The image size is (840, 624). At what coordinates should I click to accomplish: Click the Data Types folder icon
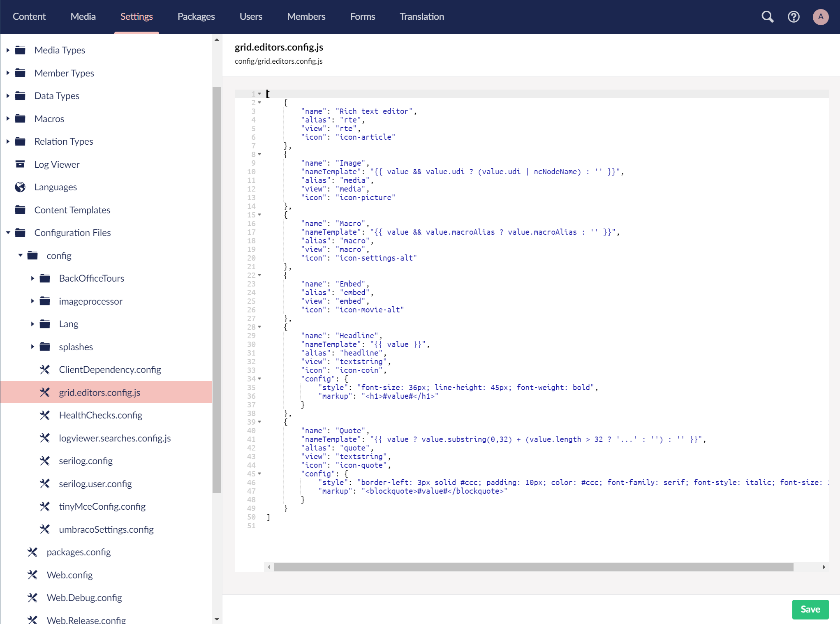click(x=20, y=96)
